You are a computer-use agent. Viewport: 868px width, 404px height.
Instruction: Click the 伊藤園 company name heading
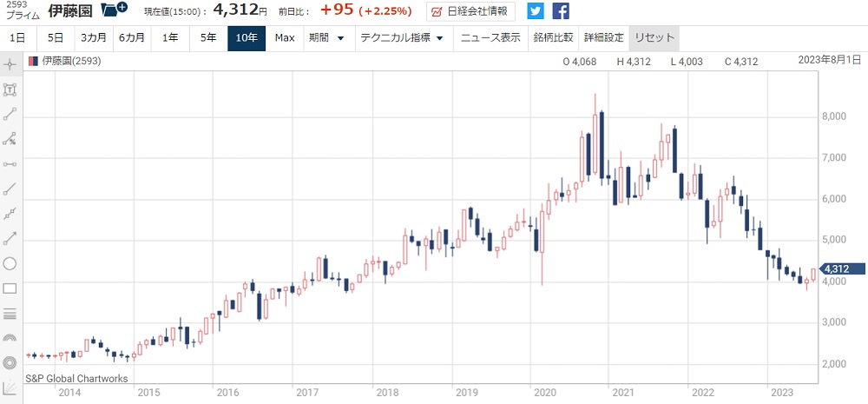[x=69, y=10]
